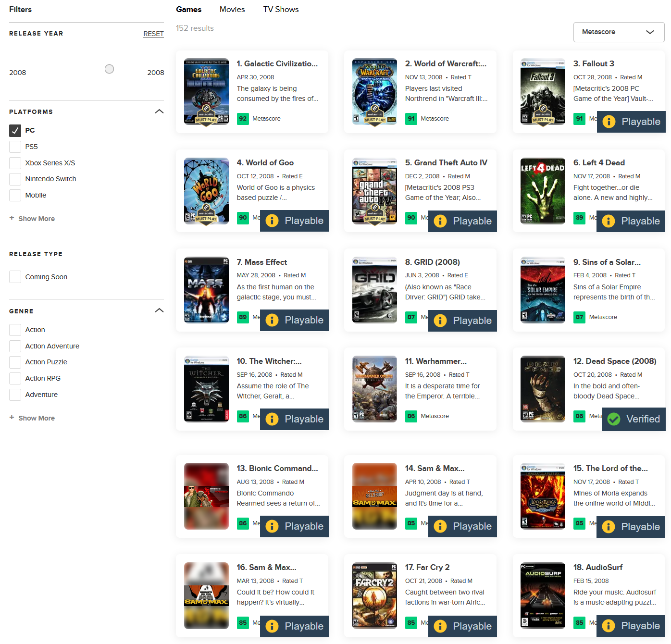Click the plus icon beside Genre Show More
The width and height of the screenshot is (671, 644).
[x=12, y=418]
